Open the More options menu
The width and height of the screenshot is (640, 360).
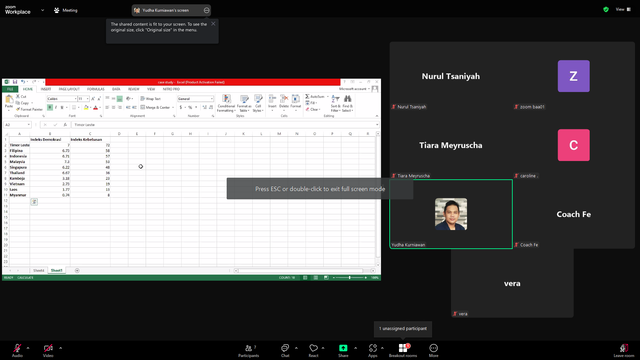433,350
